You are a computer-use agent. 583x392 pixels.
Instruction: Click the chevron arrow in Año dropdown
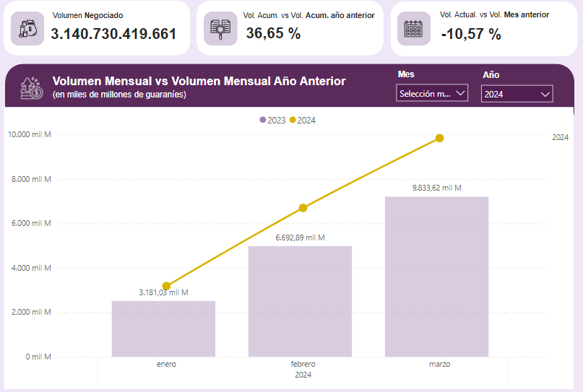coord(545,94)
